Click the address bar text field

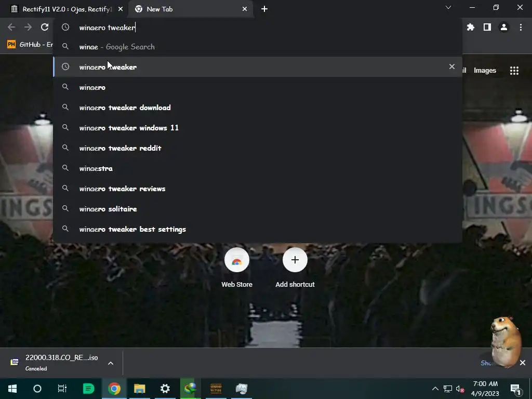[258, 28]
